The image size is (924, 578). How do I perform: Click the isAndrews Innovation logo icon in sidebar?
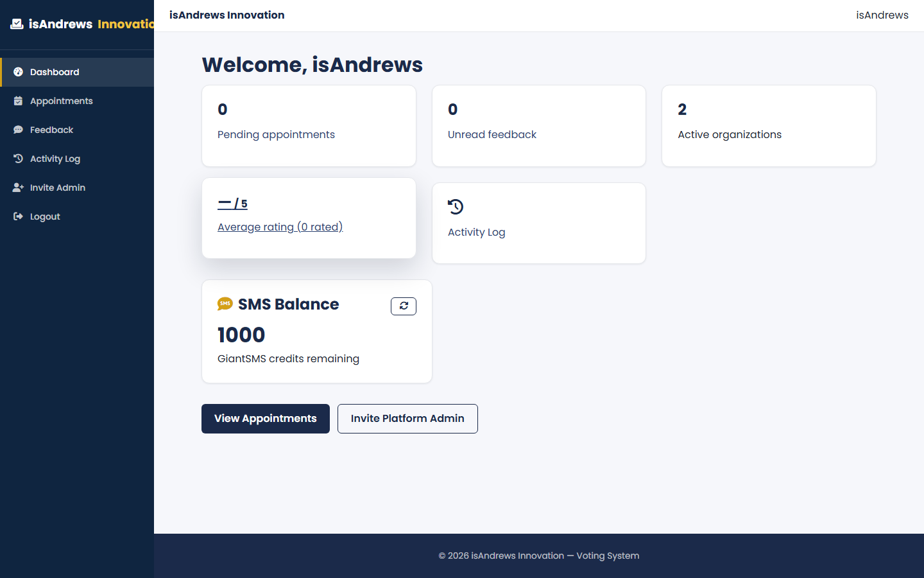[17, 24]
